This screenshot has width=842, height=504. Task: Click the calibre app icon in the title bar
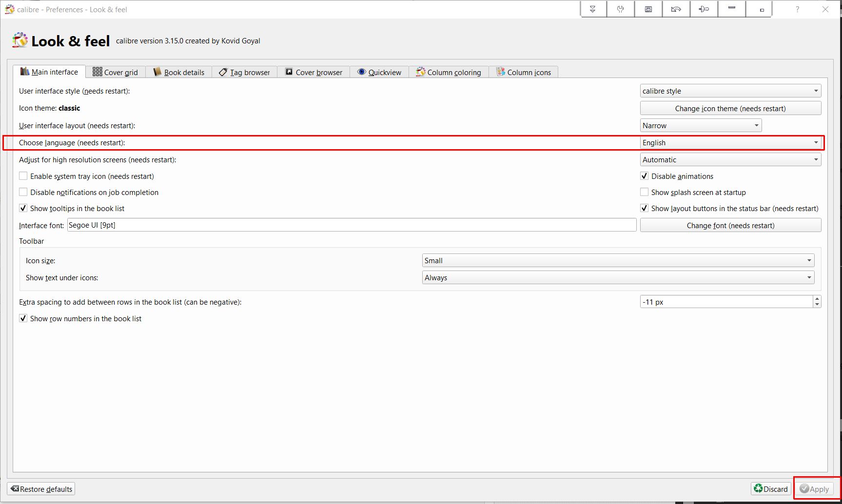pos(9,9)
